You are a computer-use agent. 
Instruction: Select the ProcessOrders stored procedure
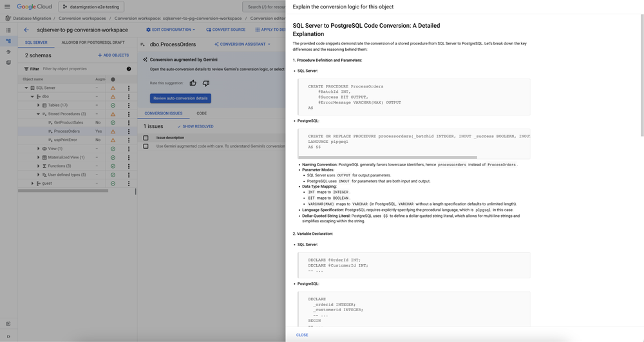click(x=66, y=131)
